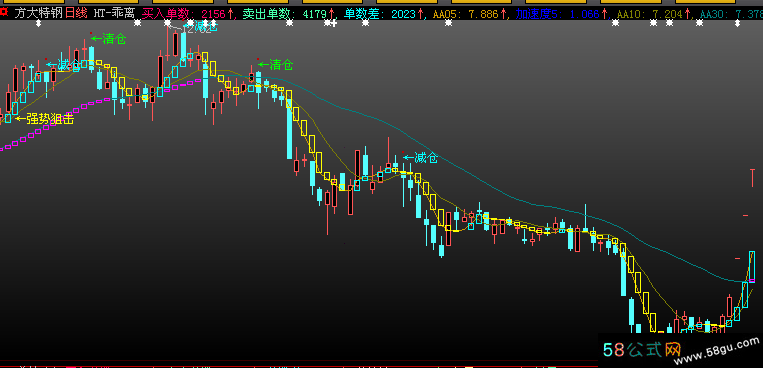763x368 pixels.
Task: Select the 加速度5 blue indicator value
Action: point(561,14)
